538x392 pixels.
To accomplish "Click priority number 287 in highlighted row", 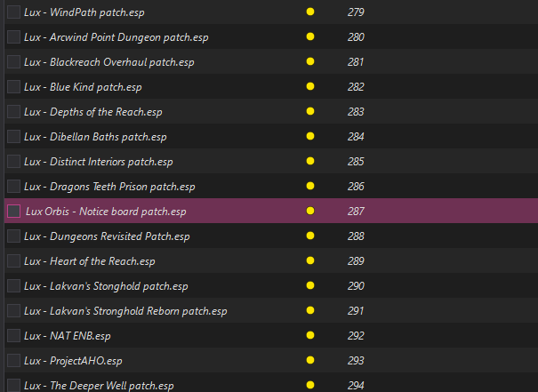I will 356,212.
